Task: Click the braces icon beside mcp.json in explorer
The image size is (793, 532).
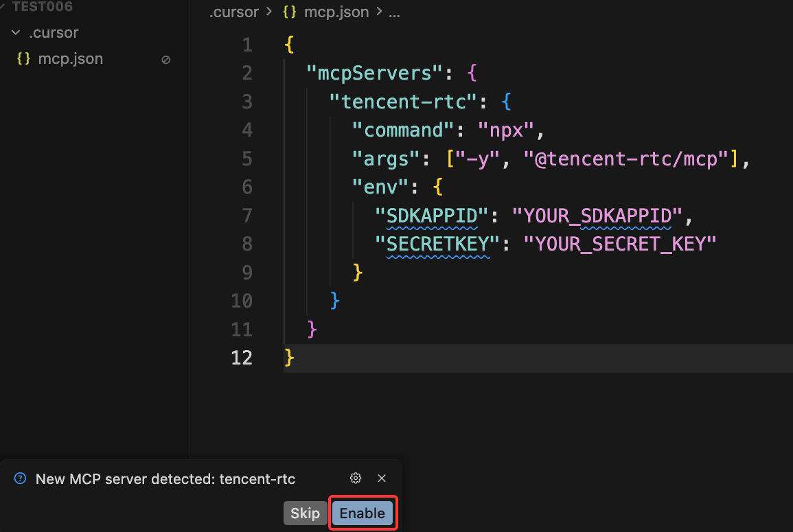Action: (x=23, y=59)
